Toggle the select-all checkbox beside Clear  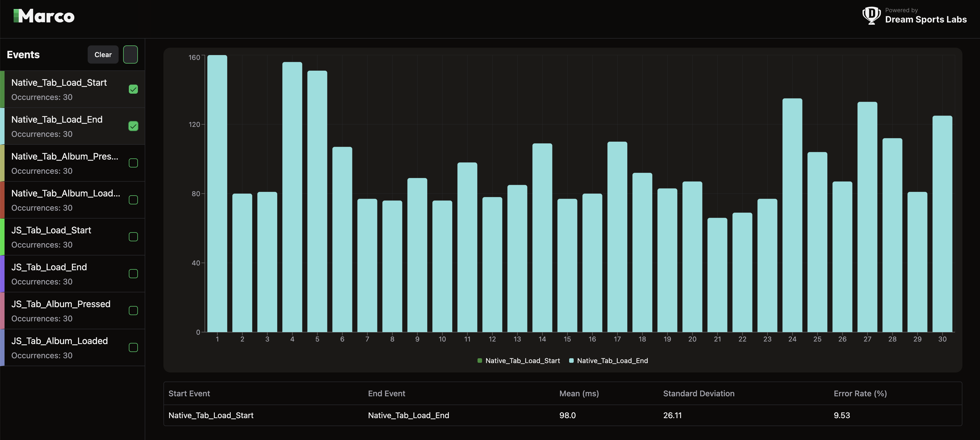tap(130, 55)
